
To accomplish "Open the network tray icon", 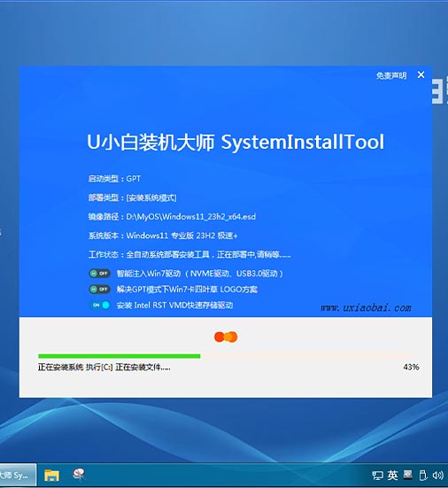I will (x=377, y=476).
